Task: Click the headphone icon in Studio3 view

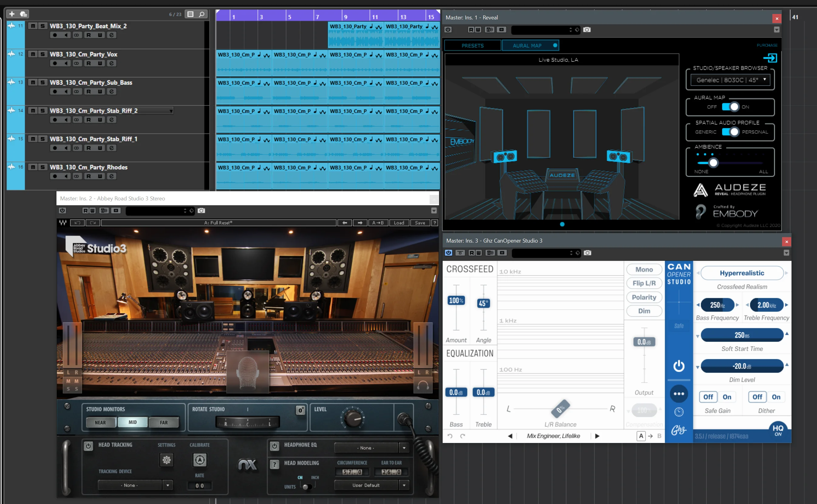Action: pyautogui.click(x=423, y=385)
